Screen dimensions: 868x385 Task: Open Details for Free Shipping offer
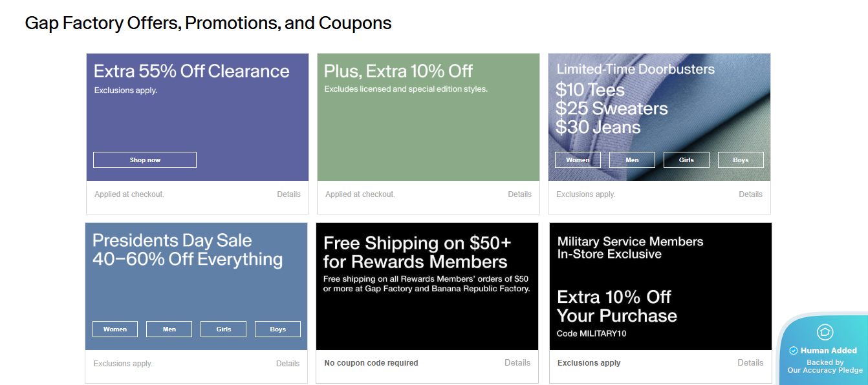(517, 363)
